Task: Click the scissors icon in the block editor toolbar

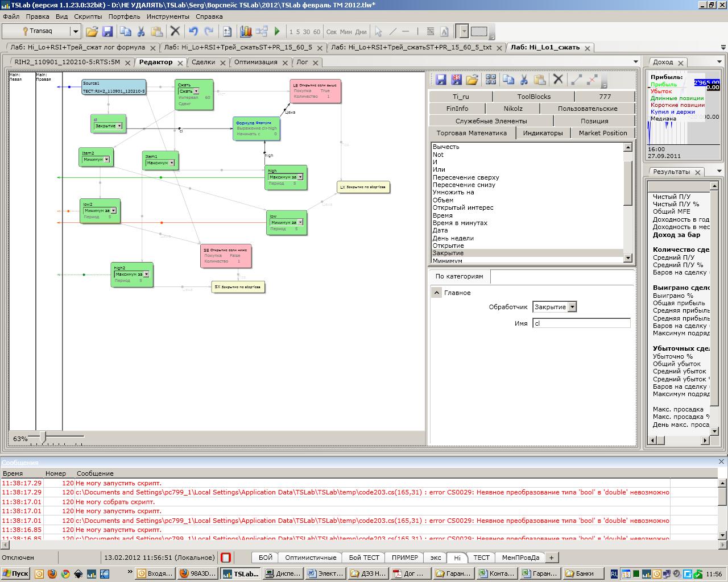Action: pos(524,80)
